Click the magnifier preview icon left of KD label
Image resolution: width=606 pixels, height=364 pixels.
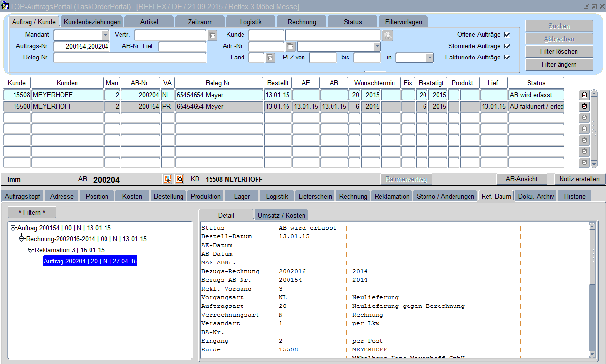click(179, 179)
